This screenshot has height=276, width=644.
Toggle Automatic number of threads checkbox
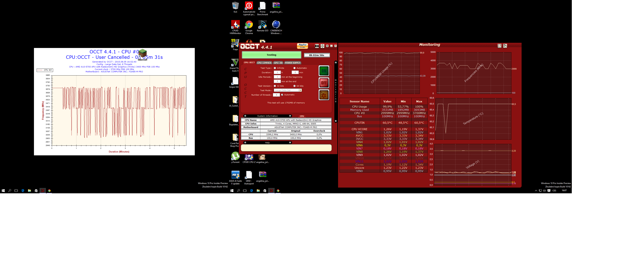282,95
